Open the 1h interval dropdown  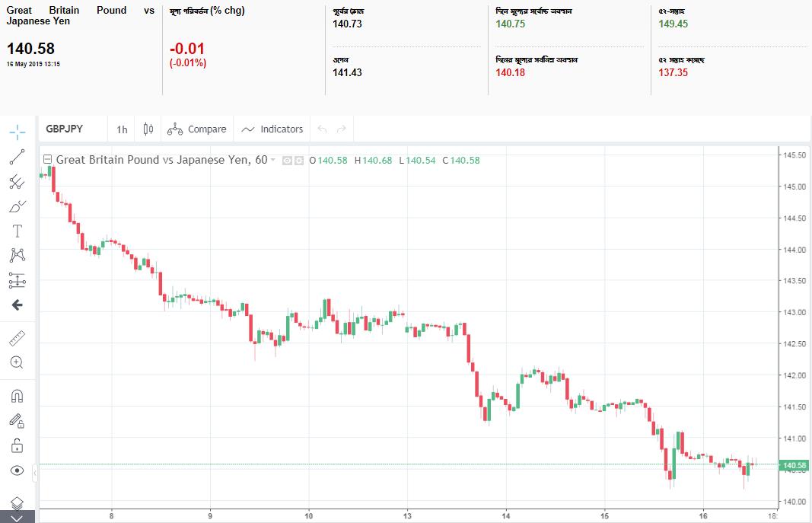pyautogui.click(x=122, y=129)
